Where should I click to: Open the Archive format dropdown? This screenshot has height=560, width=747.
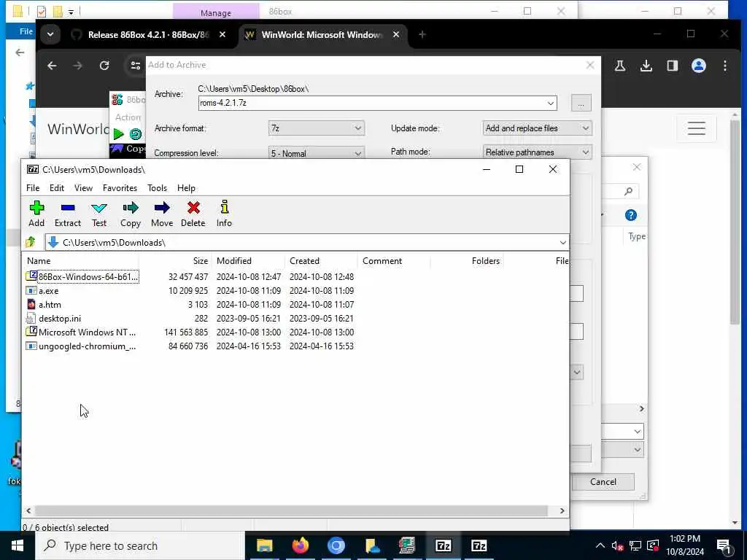click(x=317, y=128)
